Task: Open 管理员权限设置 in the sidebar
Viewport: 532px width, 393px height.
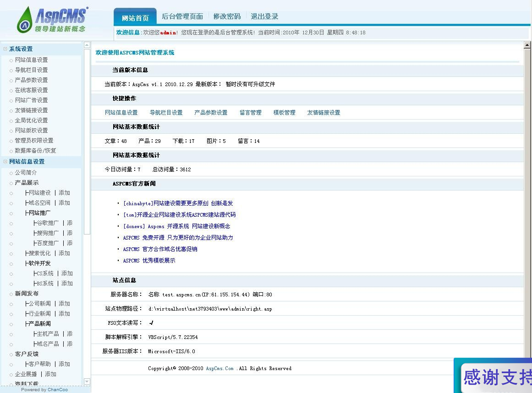Action: pyautogui.click(x=34, y=140)
